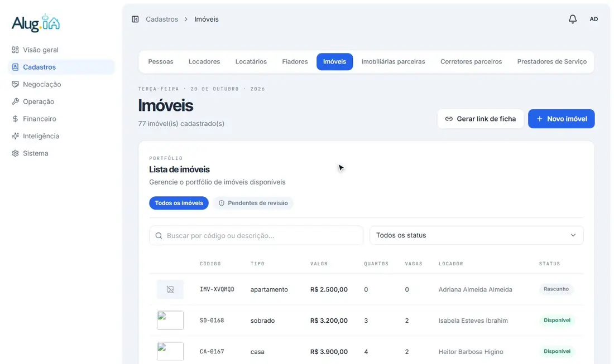Click the Gerar link de ficha button
The image size is (614, 364).
click(x=481, y=119)
